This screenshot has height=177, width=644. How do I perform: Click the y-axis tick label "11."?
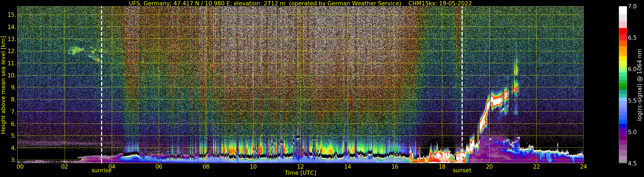pos(12,63)
